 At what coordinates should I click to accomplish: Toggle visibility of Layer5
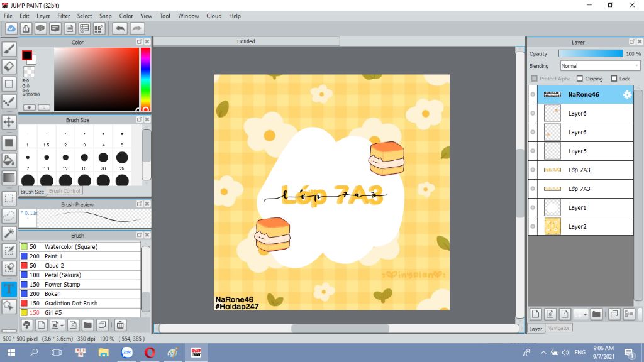(x=533, y=151)
